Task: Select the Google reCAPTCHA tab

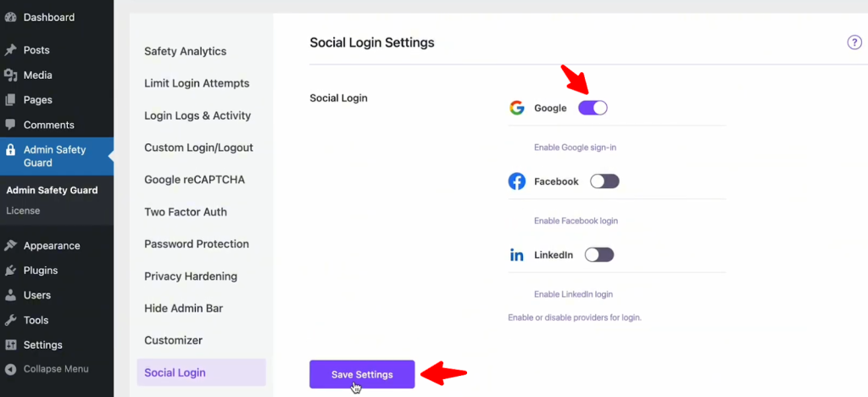Action: click(194, 180)
